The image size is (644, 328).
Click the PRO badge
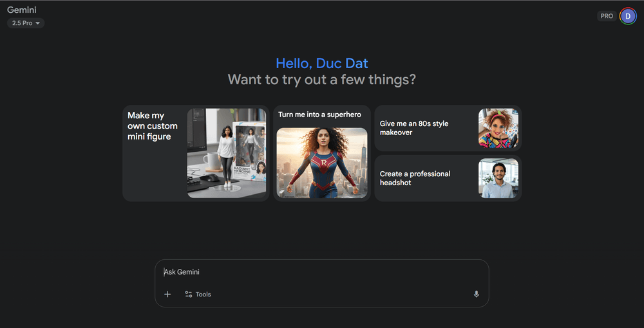tap(607, 16)
